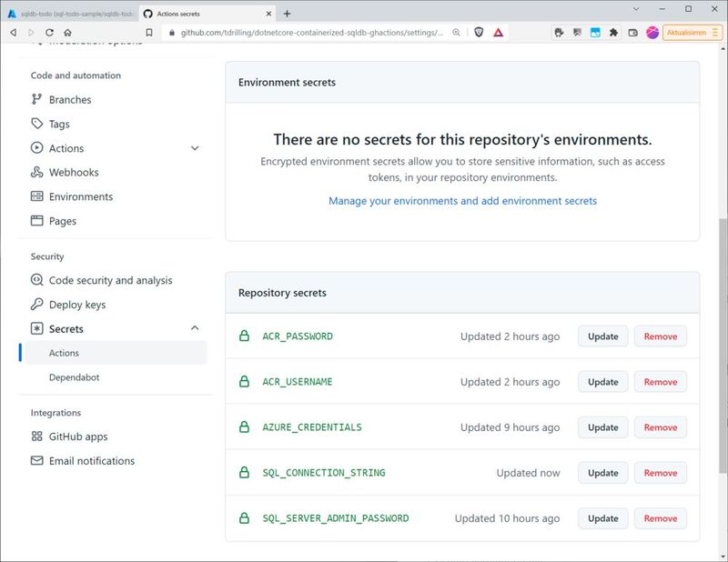728x562 pixels.
Task: Click the Secrets sidebar item
Action: [66, 329]
